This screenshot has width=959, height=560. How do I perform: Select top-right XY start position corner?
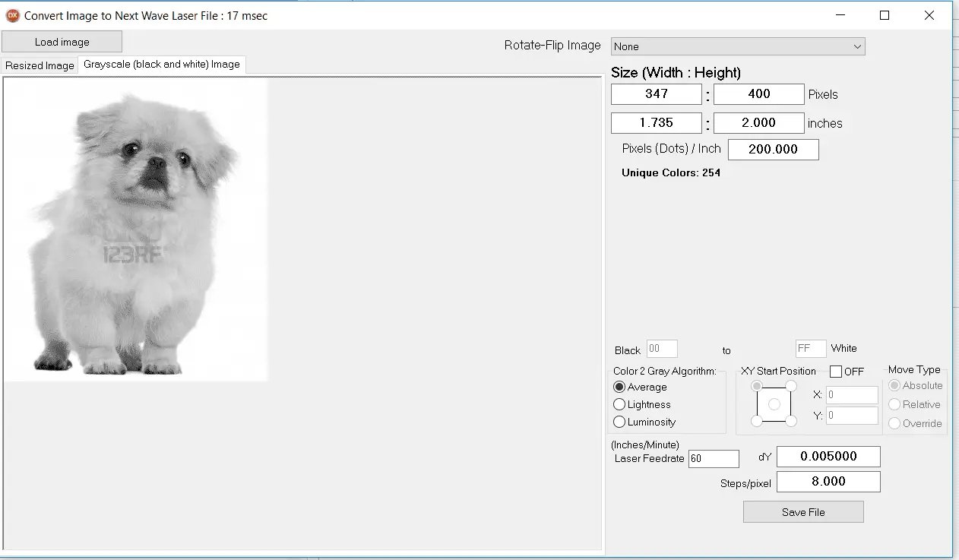[791, 386]
